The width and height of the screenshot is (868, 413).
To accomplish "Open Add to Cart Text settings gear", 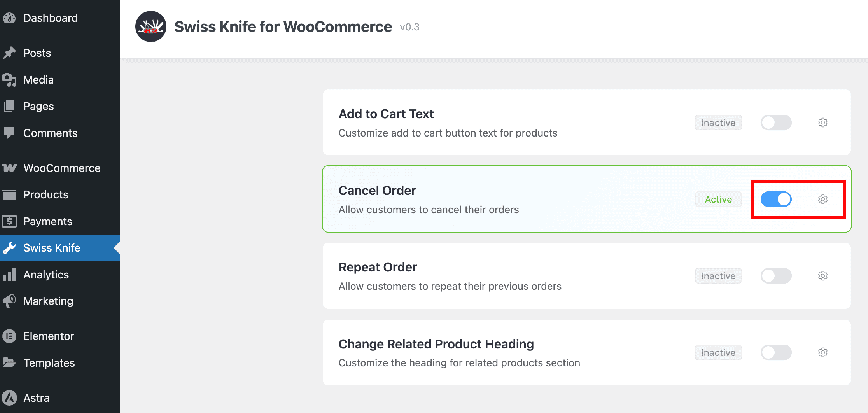I will pyautogui.click(x=822, y=122).
